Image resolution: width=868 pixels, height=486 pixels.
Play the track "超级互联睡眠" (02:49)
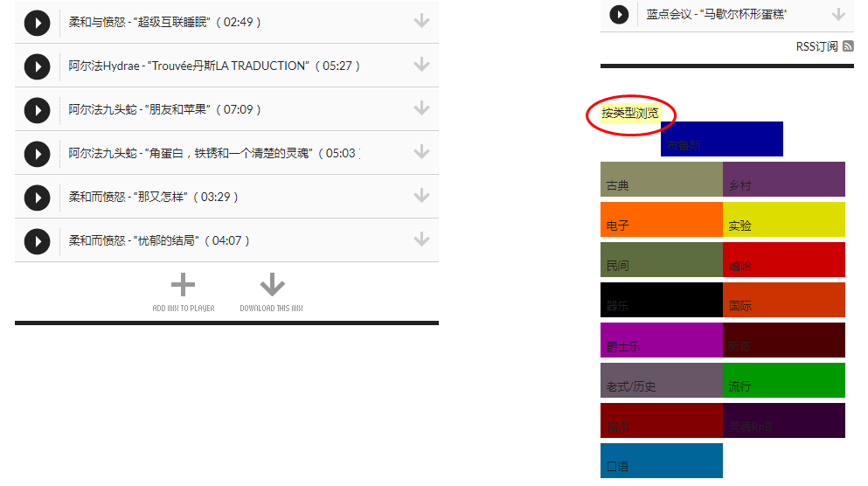coord(37,24)
